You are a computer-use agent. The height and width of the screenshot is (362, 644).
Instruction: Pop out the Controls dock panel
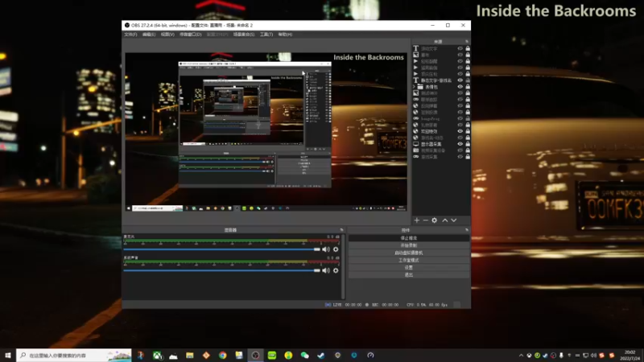(467, 230)
